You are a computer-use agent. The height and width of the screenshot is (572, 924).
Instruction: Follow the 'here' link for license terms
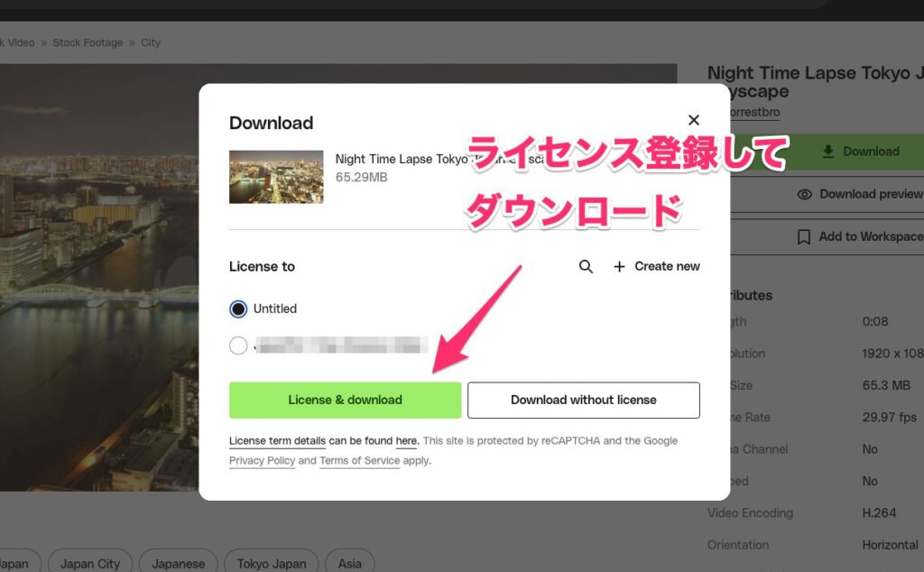407,440
